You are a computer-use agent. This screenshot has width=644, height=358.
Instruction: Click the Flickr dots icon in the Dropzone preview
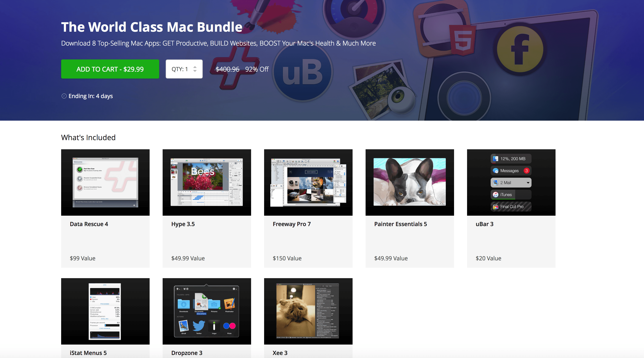coord(229,326)
